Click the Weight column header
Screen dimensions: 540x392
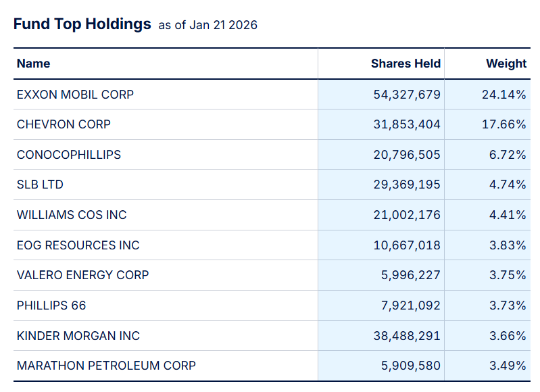point(506,64)
